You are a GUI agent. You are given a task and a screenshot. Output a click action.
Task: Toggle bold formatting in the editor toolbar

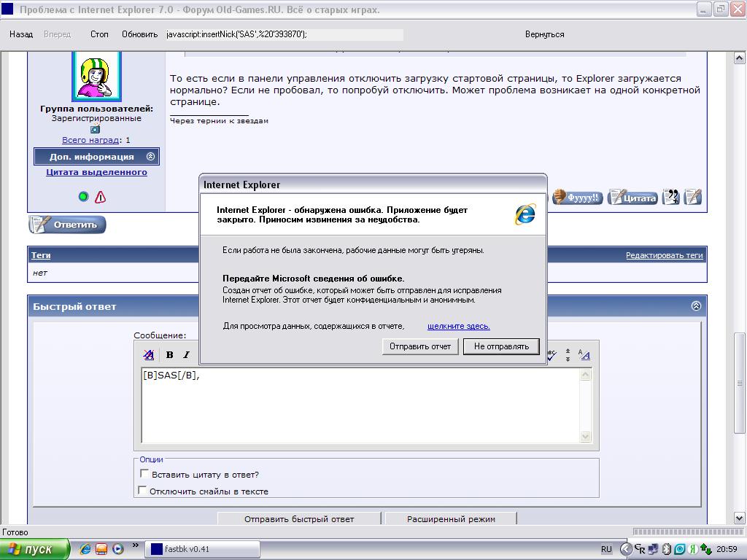point(169,355)
